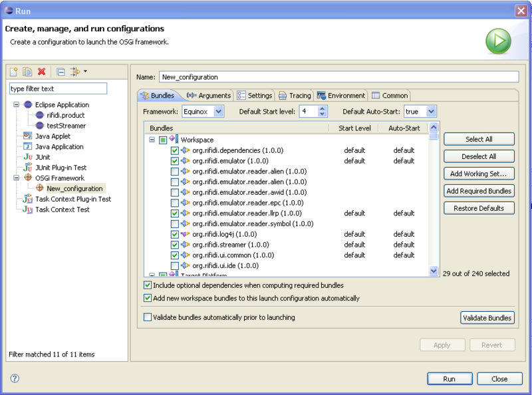Open the Common tab
Viewport: 532px width, 395px height.
coord(390,95)
